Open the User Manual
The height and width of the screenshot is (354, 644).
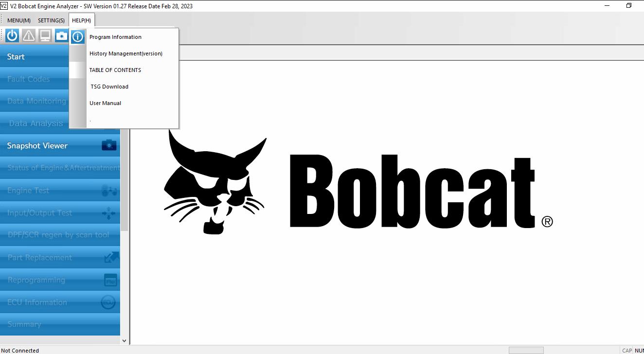pos(105,103)
